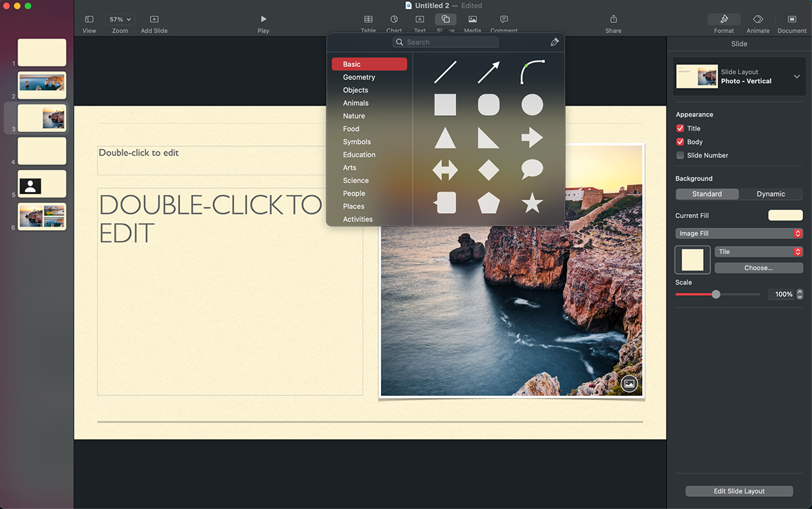
Task: Click the Comment toolbar button
Action: coord(504,24)
